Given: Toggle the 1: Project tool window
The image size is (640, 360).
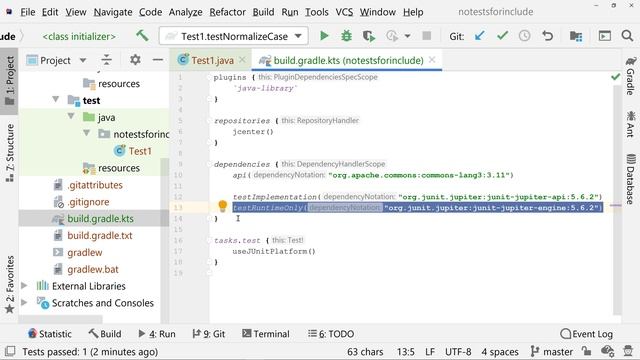Looking at the screenshot, I should tap(9, 81).
